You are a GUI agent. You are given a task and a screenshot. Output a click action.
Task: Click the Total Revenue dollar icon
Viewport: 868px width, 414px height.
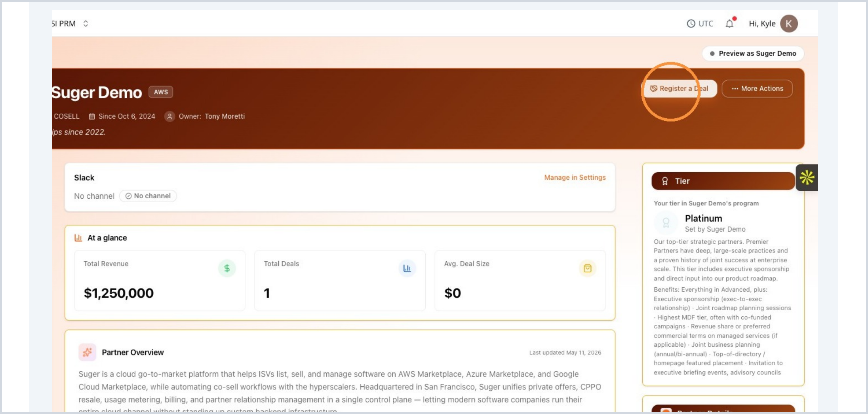[227, 268]
